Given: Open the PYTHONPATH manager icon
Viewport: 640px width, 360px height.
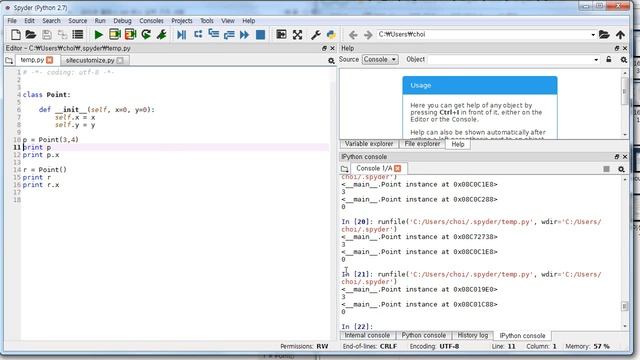Looking at the screenshot, I should click(331, 35).
